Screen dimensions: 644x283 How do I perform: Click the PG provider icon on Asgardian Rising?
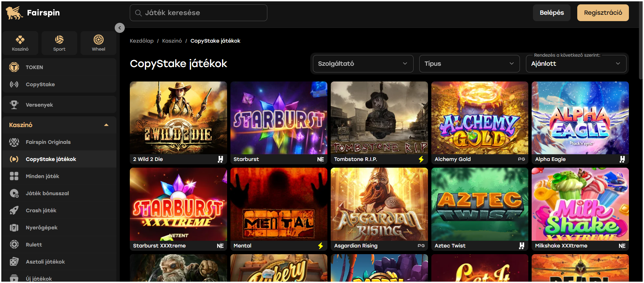pyautogui.click(x=421, y=246)
